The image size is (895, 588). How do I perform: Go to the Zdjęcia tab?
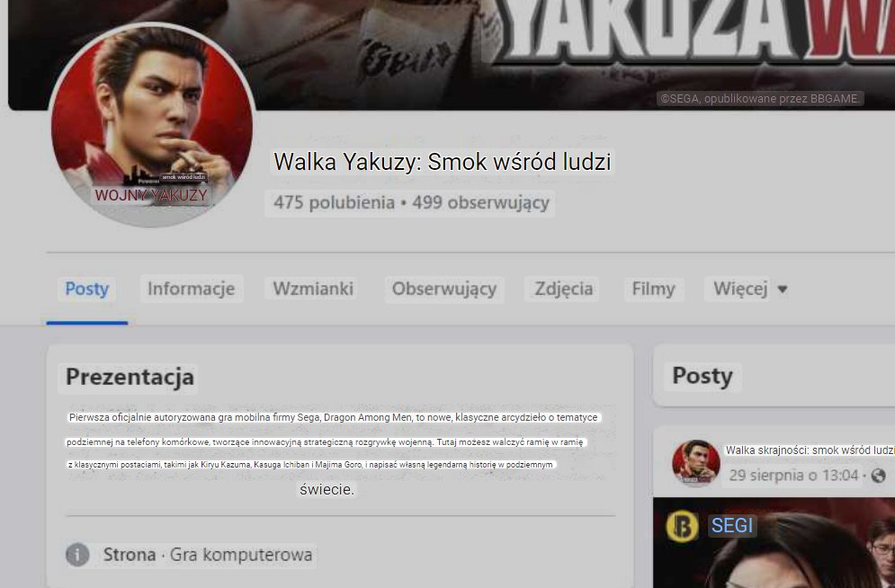click(x=563, y=289)
